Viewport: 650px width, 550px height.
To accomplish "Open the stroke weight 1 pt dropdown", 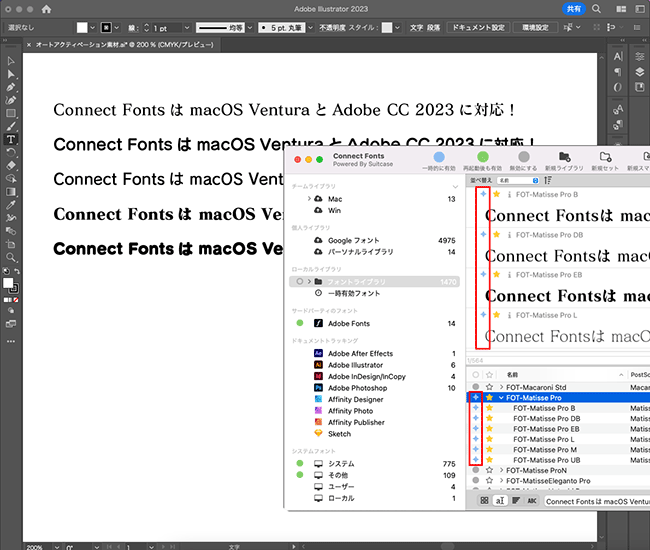I will click(187, 28).
